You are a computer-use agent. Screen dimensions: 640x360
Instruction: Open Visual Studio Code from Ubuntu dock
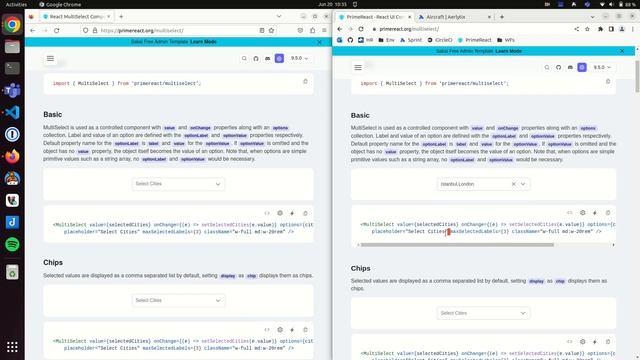coord(12,112)
